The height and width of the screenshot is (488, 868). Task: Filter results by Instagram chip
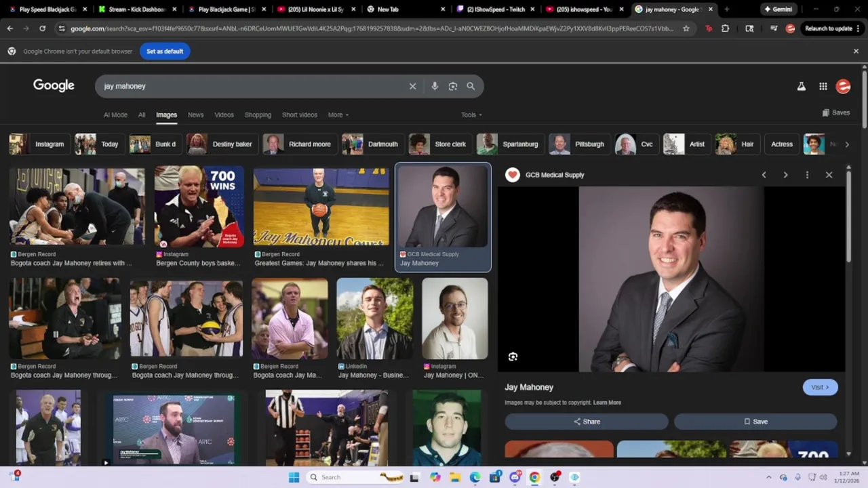[38, 144]
